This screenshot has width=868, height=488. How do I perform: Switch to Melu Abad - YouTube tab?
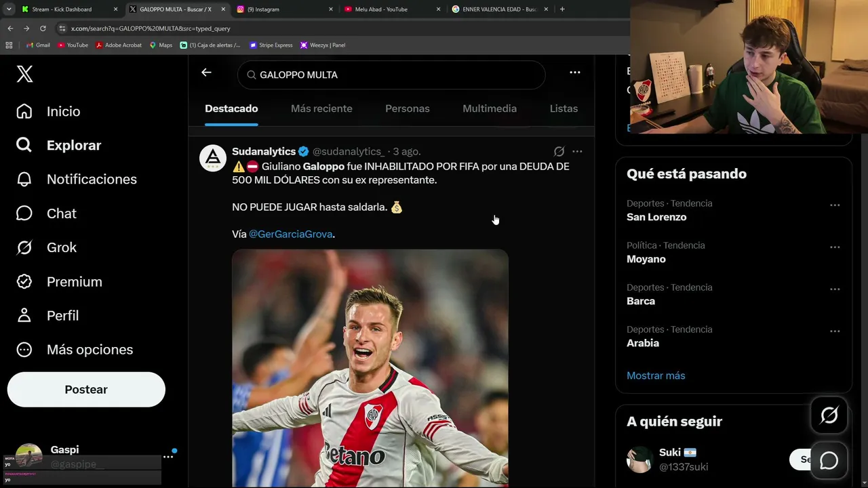(x=391, y=9)
